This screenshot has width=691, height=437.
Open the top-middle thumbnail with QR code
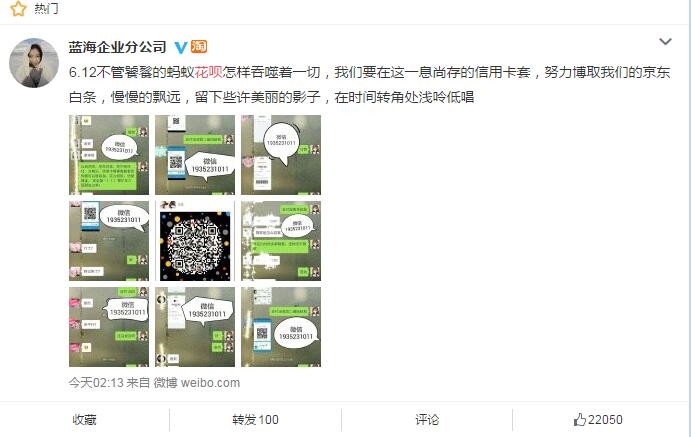(x=195, y=155)
